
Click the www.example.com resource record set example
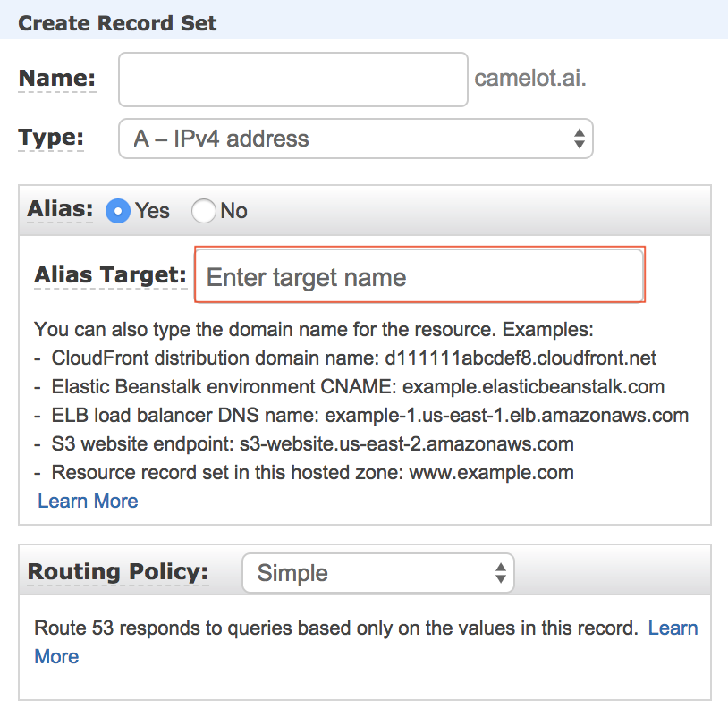(491, 472)
